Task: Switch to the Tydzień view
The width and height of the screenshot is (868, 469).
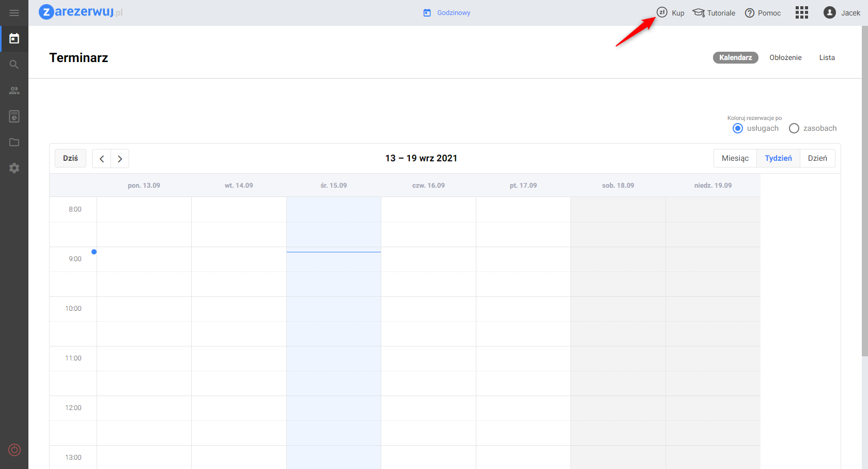Action: 778,158
